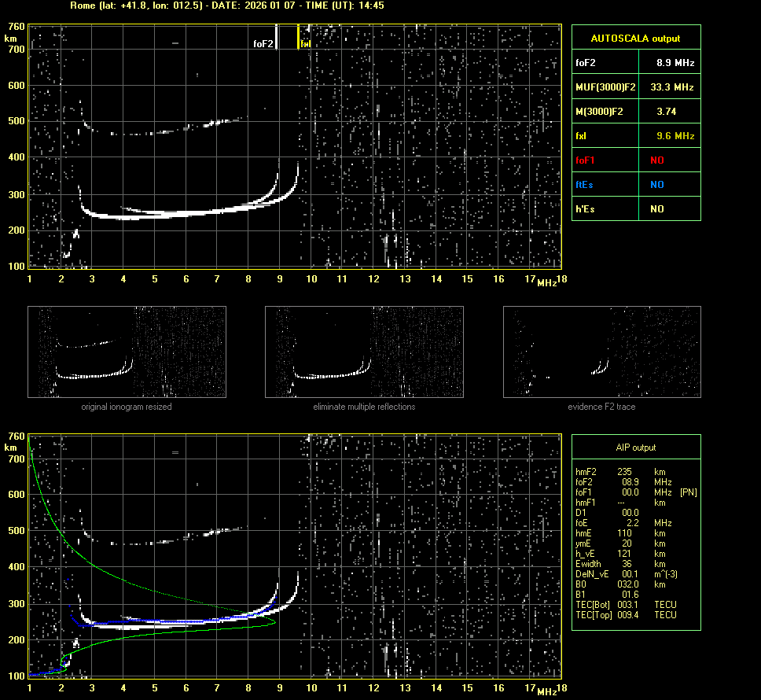This screenshot has height=700, width=761.
Task: Select the M(3000)F2 value 3.74
Action: point(667,112)
